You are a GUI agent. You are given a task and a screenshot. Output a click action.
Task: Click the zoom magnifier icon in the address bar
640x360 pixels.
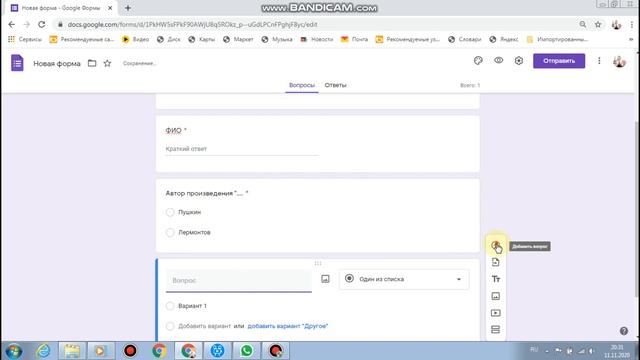click(x=582, y=24)
